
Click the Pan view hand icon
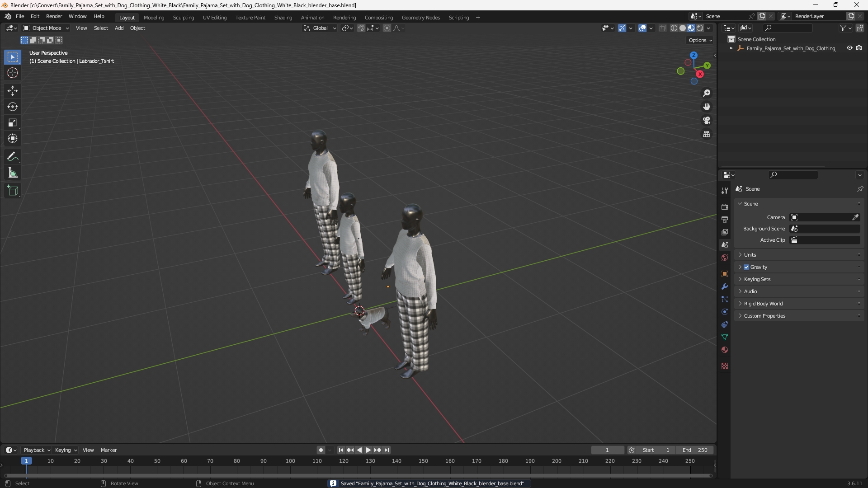[x=707, y=107]
